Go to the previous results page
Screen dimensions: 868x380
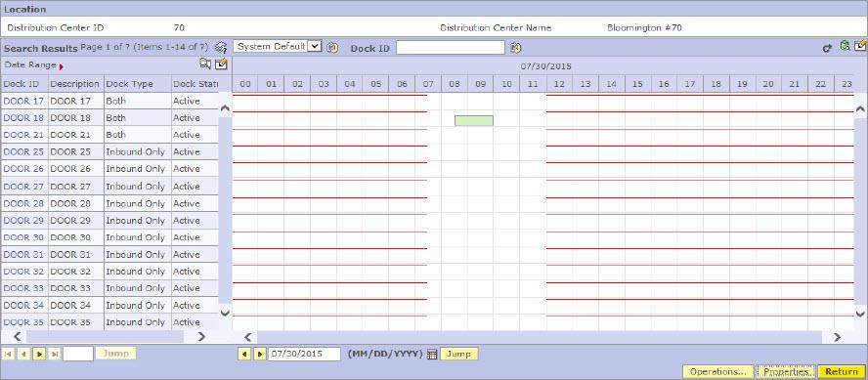(x=23, y=354)
